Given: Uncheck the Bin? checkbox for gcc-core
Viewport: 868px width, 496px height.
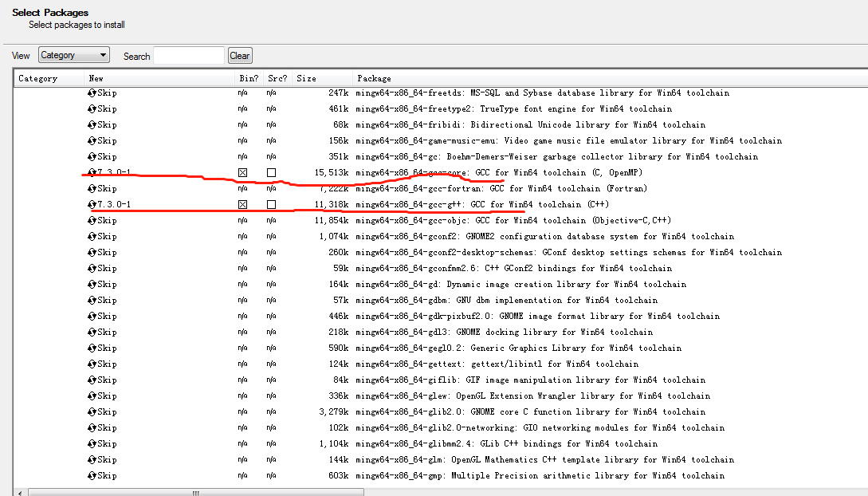Looking at the screenshot, I should (x=244, y=171).
